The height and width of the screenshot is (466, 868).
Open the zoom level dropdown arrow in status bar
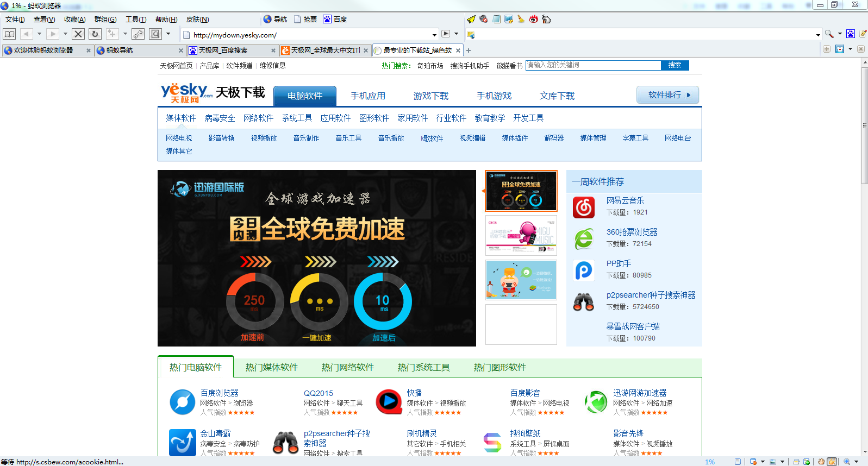click(x=856, y=462)
